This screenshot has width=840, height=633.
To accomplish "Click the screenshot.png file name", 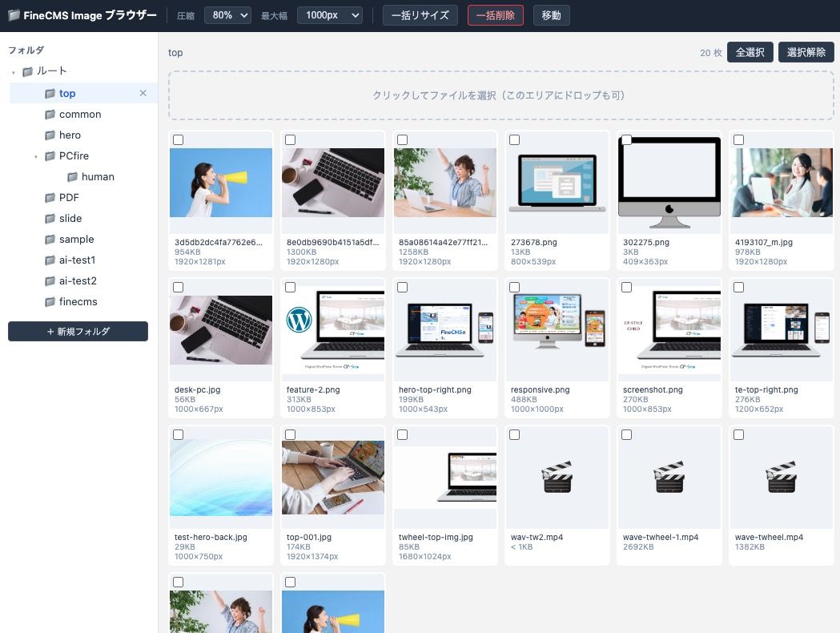I will 653,389.
